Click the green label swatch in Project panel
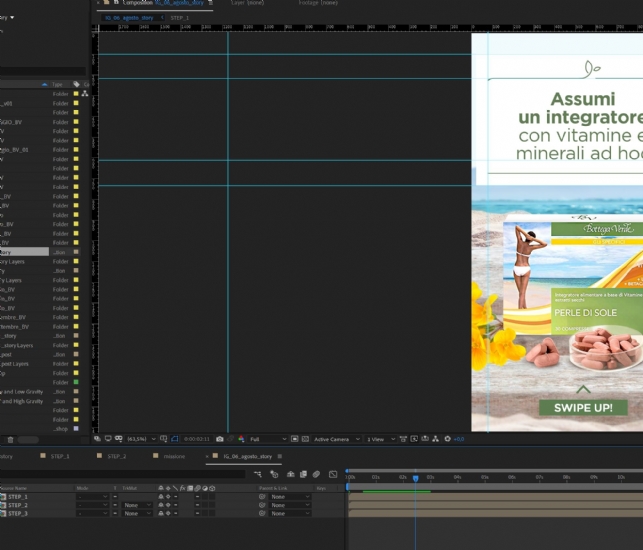643x550 pixels. (76, 382)
